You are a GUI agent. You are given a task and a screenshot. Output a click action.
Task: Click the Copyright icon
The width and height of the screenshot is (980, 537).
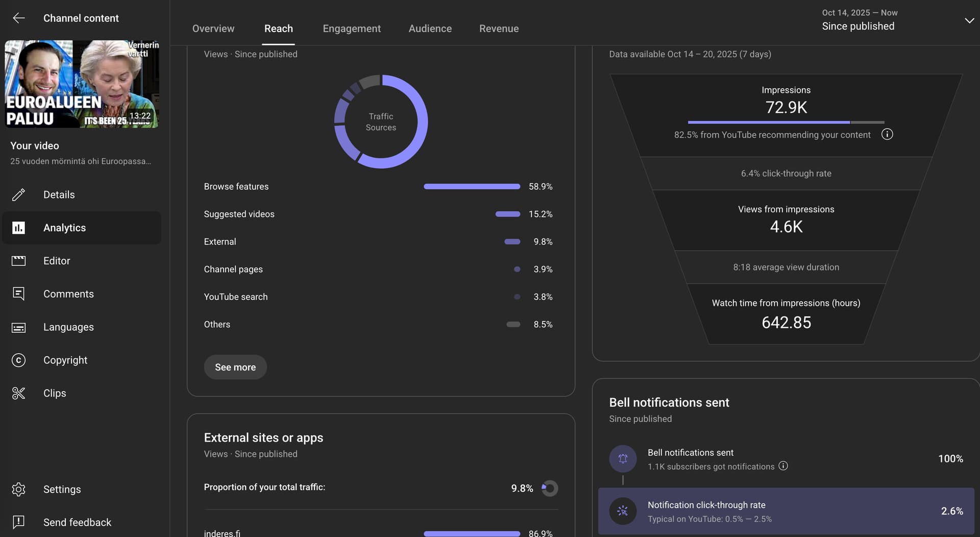pos(19,360)
